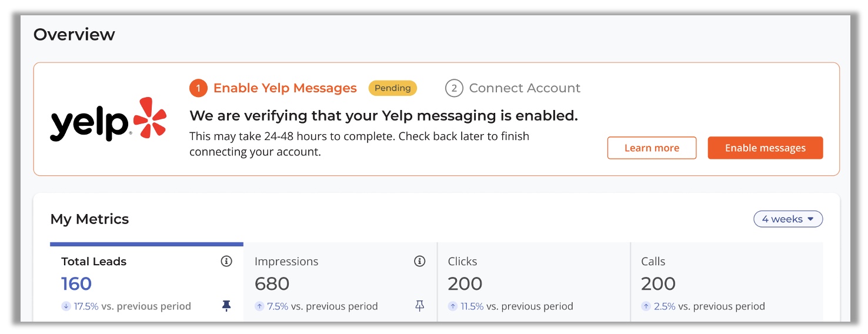Select the Total Leads metric tab
Viewport: 868px width, 334px height.
pos(146,282)
